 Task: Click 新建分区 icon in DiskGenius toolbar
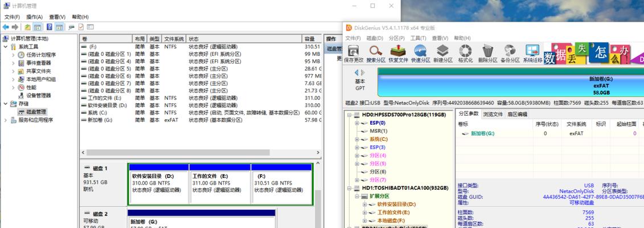point(443,54)
